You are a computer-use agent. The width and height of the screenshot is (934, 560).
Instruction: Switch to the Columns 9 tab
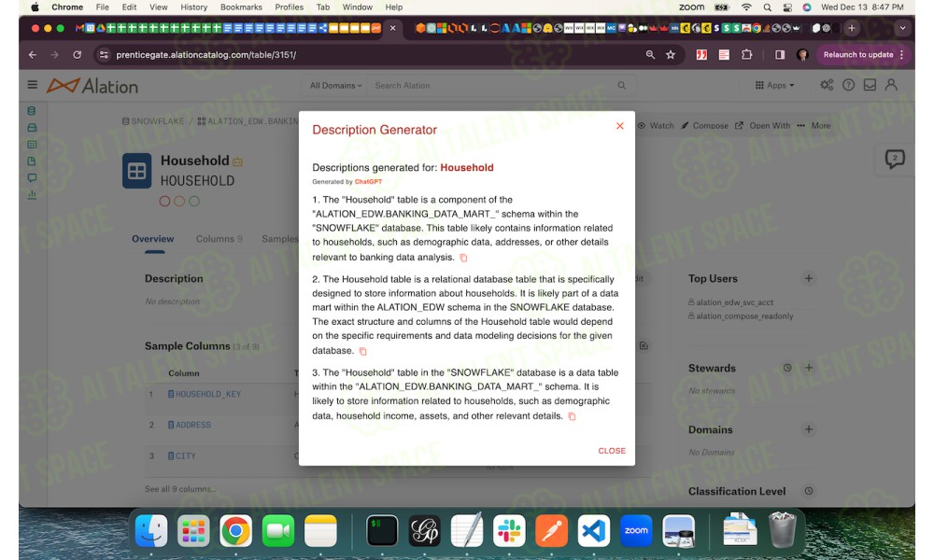(219, 239)
